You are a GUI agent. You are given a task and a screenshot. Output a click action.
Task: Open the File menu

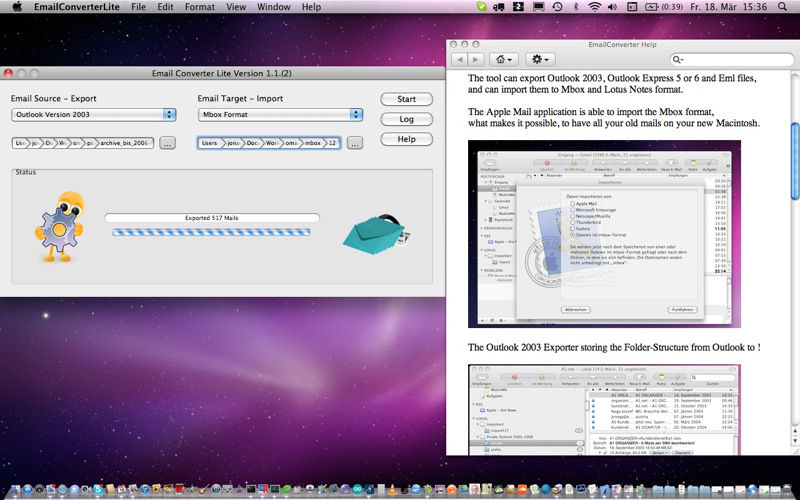pos(138,7)
